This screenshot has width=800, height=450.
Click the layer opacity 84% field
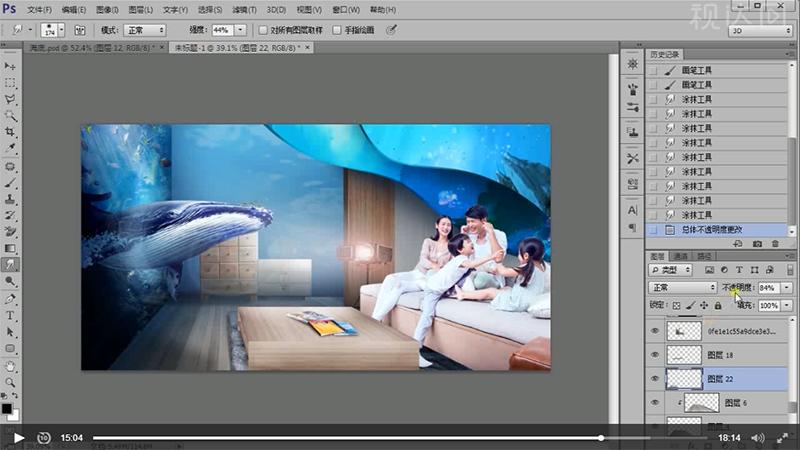point(767,288)
